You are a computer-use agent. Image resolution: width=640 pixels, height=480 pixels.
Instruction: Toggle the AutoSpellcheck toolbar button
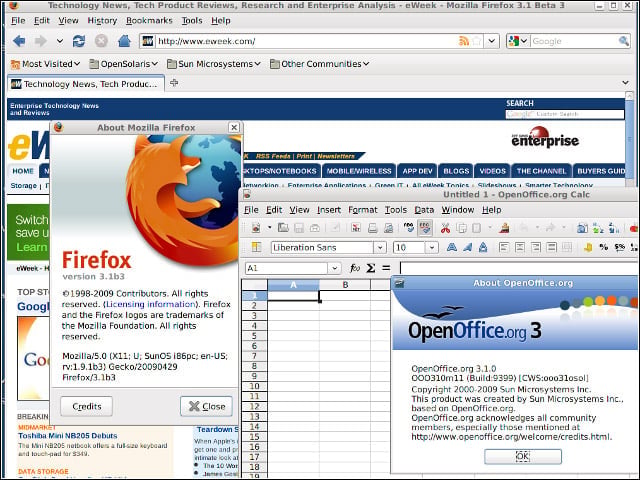425,228
